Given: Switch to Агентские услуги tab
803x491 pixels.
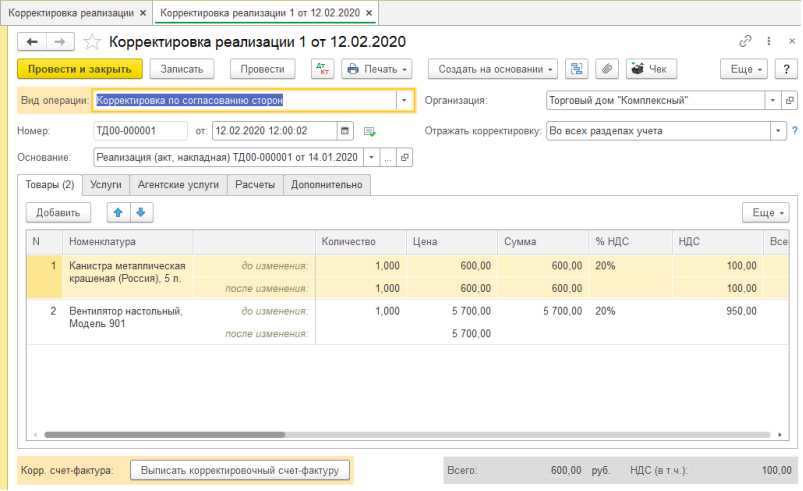Looking at the screenshot, I should 178,185.
